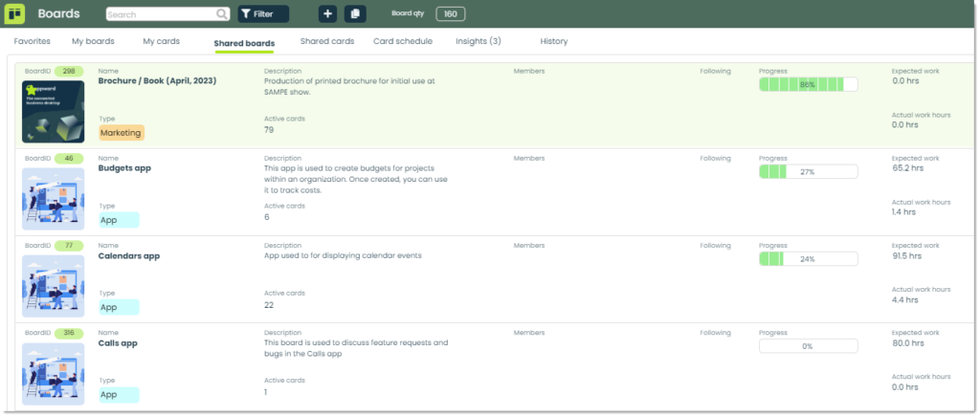Viewport: 980px width, 417px height.
Task: Click the Calendars app board name
Action: [129, 255]
